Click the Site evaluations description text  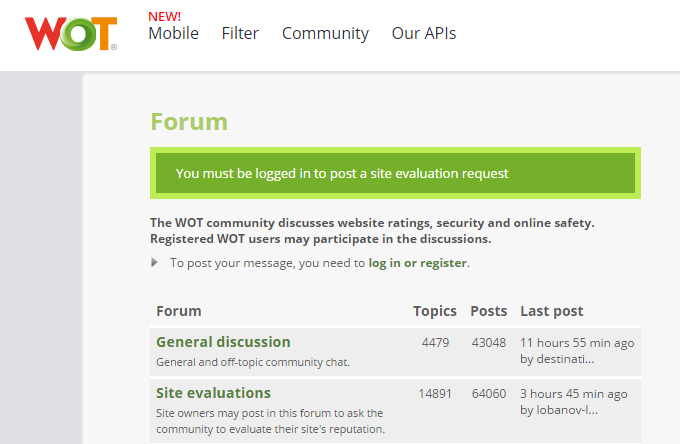tap(271, 421)
